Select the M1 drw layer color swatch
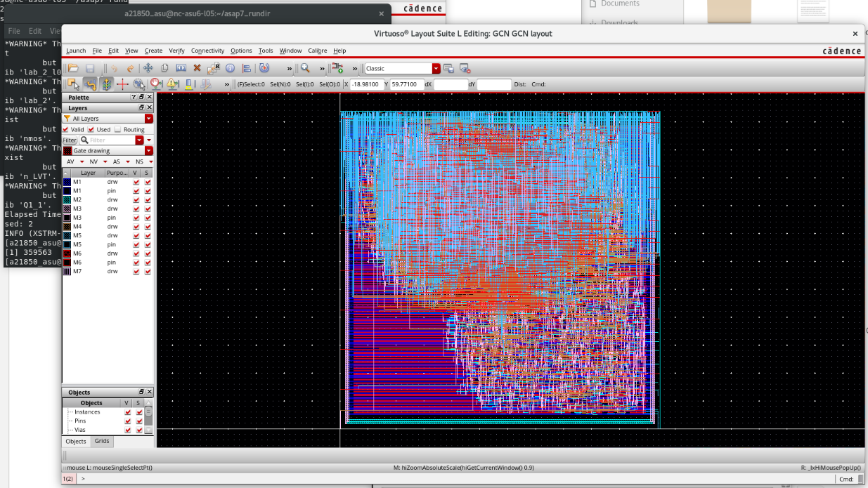The width and height of the screenshot is (868, 488). click(67, 182)
